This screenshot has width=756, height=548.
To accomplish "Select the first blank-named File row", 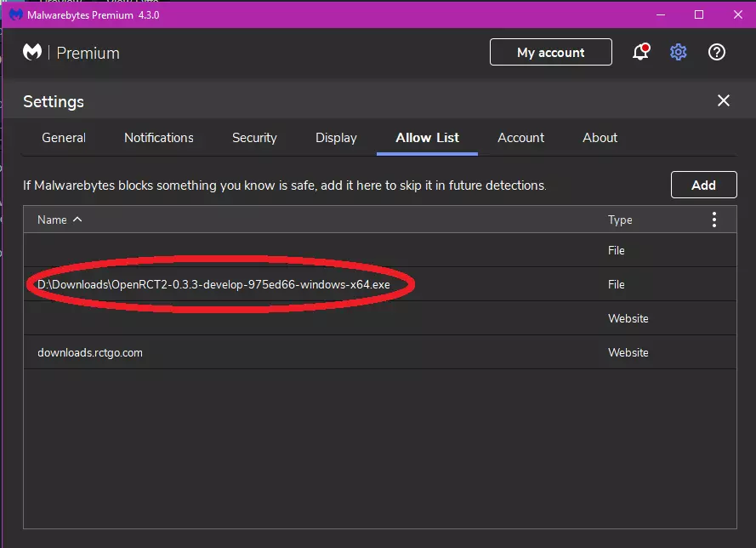I will tap(380, 250).
